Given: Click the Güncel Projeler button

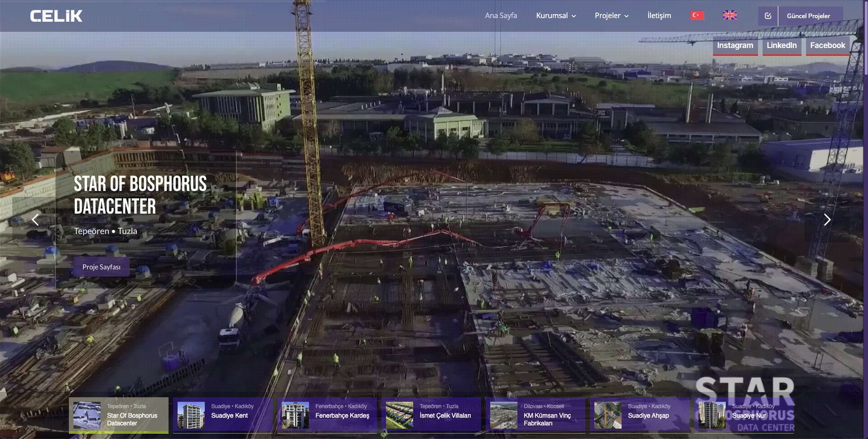Looking at the screenshot, I should [x=808, y=16].
